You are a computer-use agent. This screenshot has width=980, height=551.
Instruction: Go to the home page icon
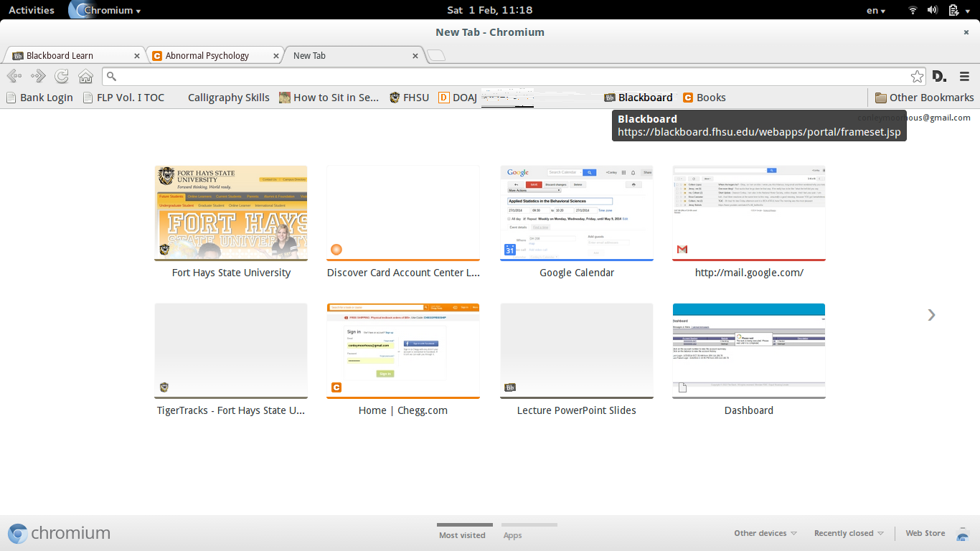tap(85, 76)
